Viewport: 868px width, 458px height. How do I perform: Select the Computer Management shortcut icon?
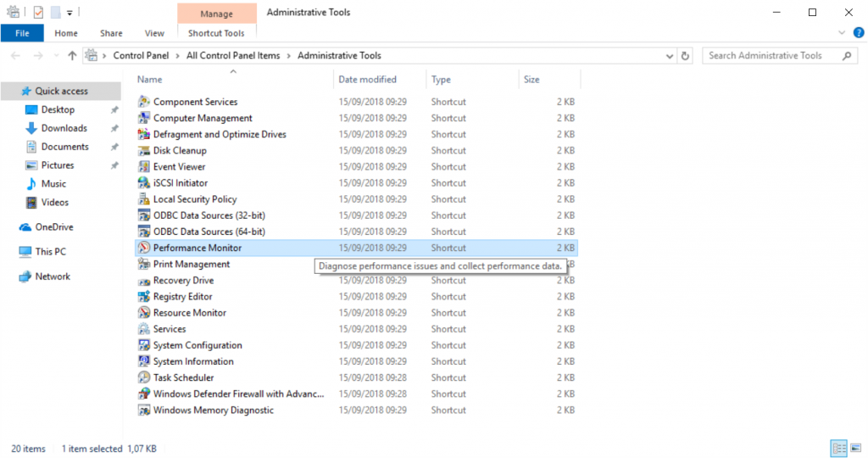[144, 117]
